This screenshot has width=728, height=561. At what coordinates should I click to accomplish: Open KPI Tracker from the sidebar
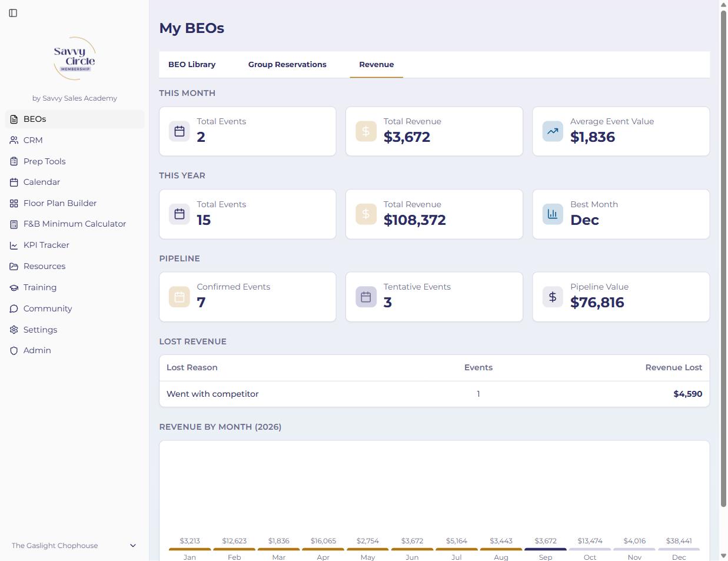pyautogui.click(x=75, y=245)
